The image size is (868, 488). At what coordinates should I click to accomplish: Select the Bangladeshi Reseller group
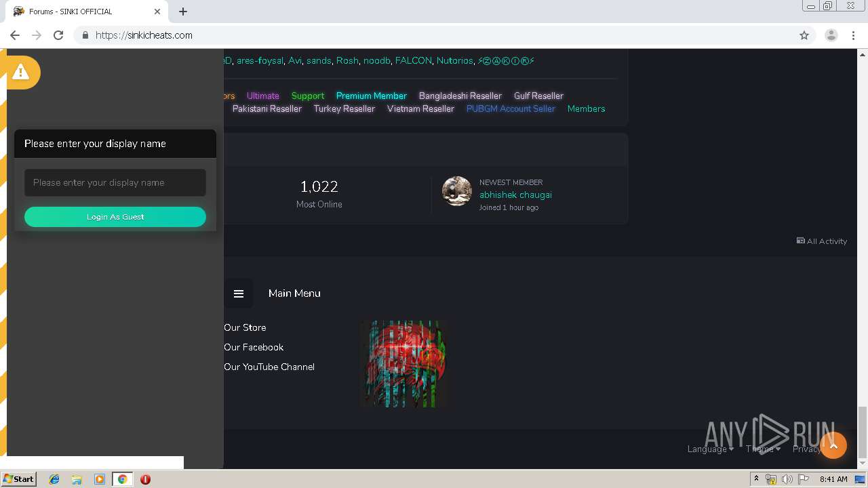[460, 96]
